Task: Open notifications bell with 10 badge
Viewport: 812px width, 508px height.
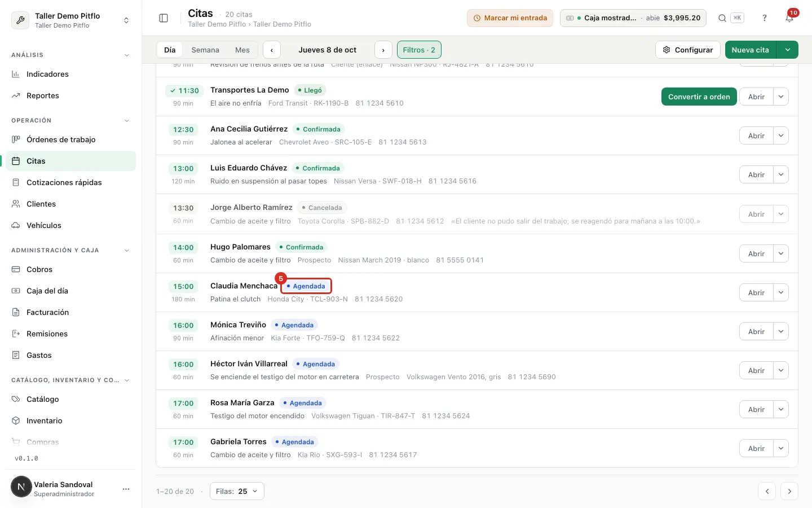Action: click(x=789, y=18)
